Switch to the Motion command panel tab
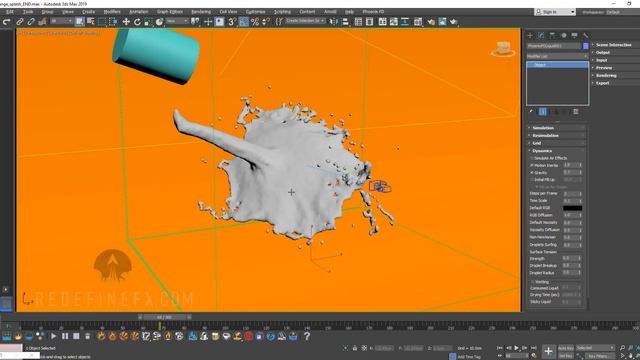This screenshot has height=360, width=640. (x=563, y=36)
